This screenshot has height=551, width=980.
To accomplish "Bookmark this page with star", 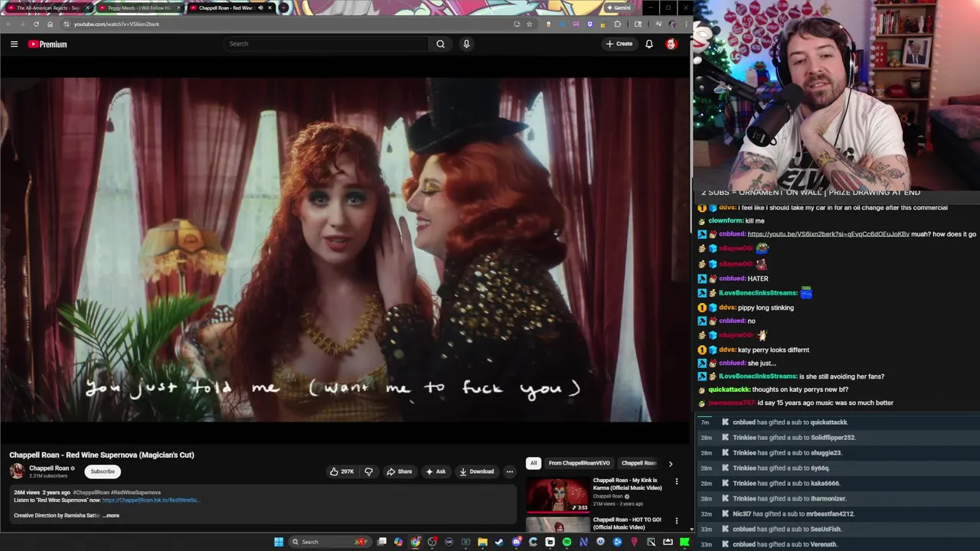I will pos(529,24).
